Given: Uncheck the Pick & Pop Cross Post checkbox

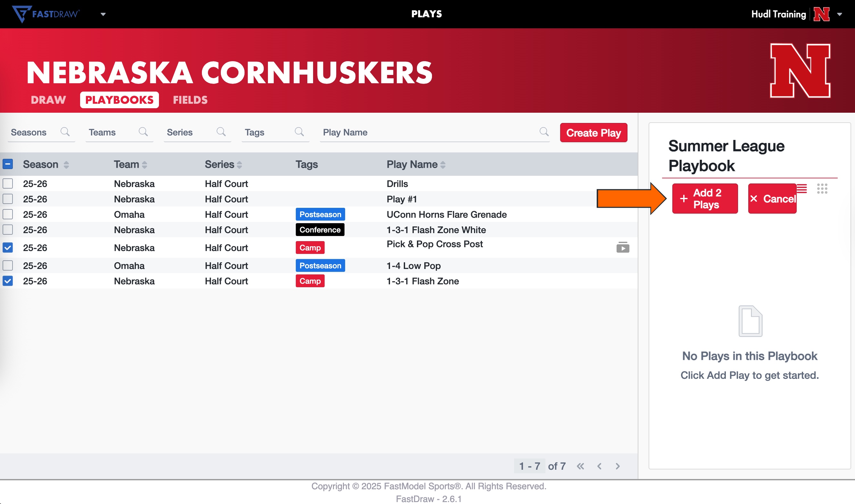Looking at the screenshot, I should tap(8, 248).
